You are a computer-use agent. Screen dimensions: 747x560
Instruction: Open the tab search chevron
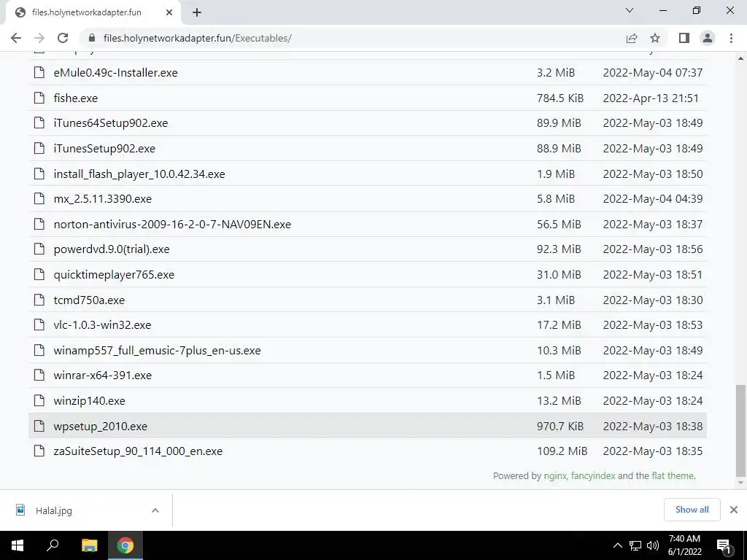(630, 10)
